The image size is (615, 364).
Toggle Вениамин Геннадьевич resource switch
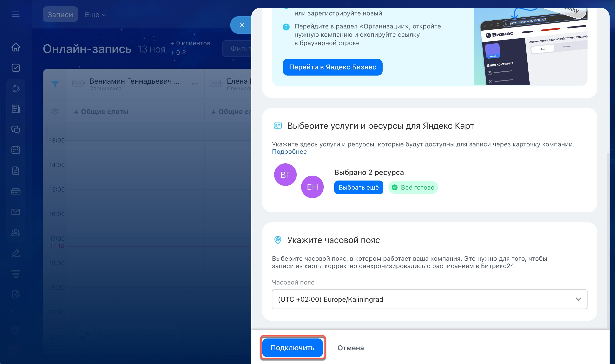point(78,83)
